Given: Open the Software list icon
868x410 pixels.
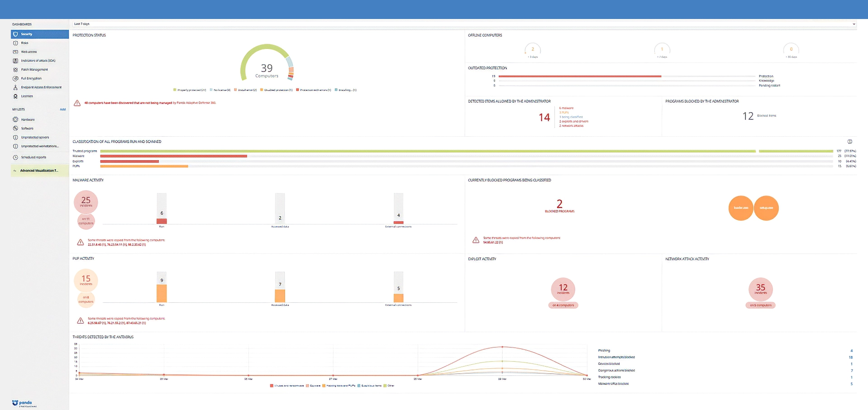Looking at the screenshot, I should 15,129.
